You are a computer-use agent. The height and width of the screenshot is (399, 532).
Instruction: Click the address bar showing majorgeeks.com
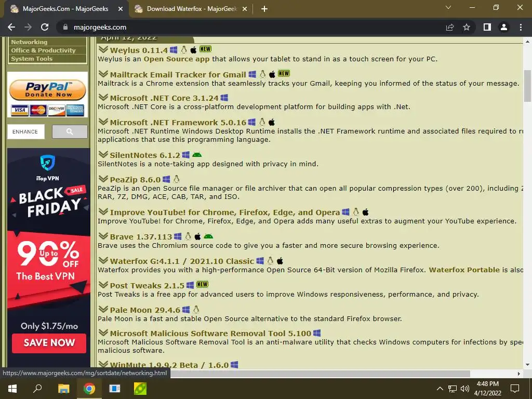pos(251,27)
